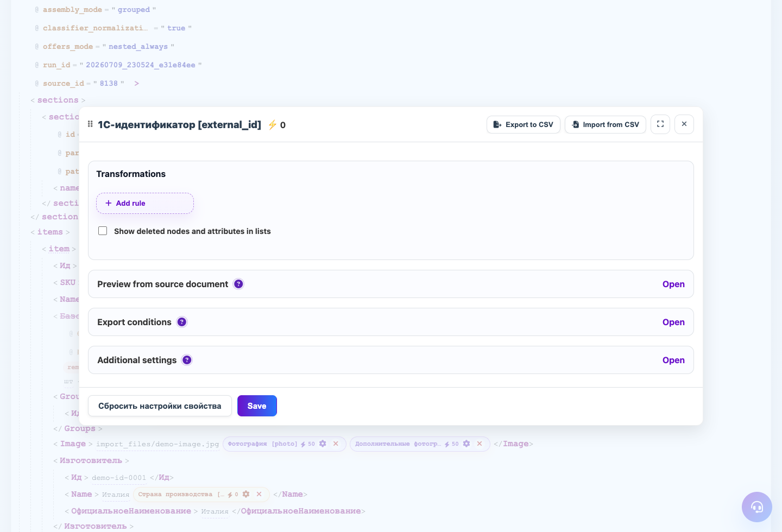Select the sections node in XML tree

pyautogui.click(x=58, y=100)
